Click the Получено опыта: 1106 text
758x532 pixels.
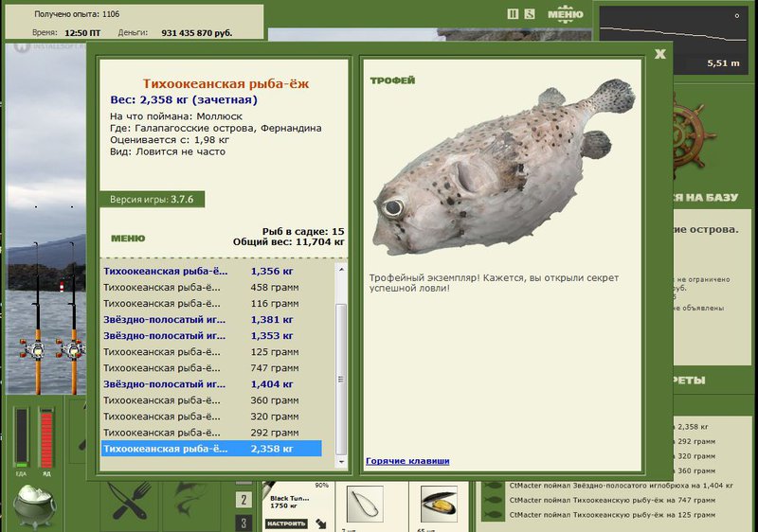(x=77, y=14)
